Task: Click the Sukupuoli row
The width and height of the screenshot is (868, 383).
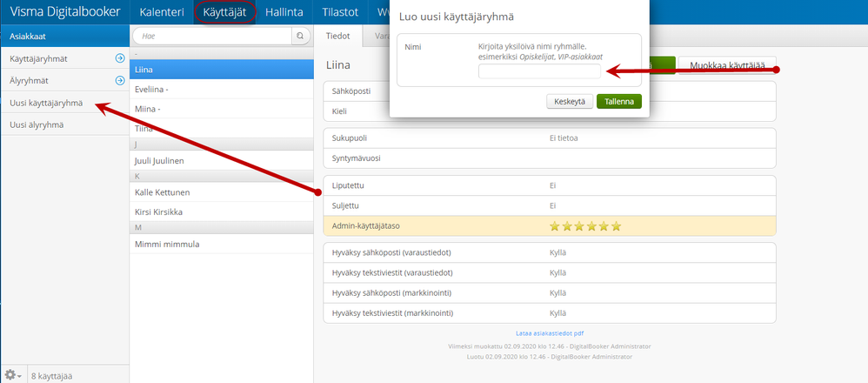Action: click(x=549, y=138)
